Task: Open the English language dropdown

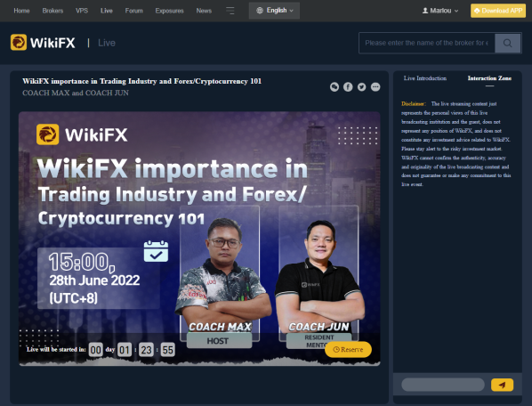Action: (x=274, y=11)
